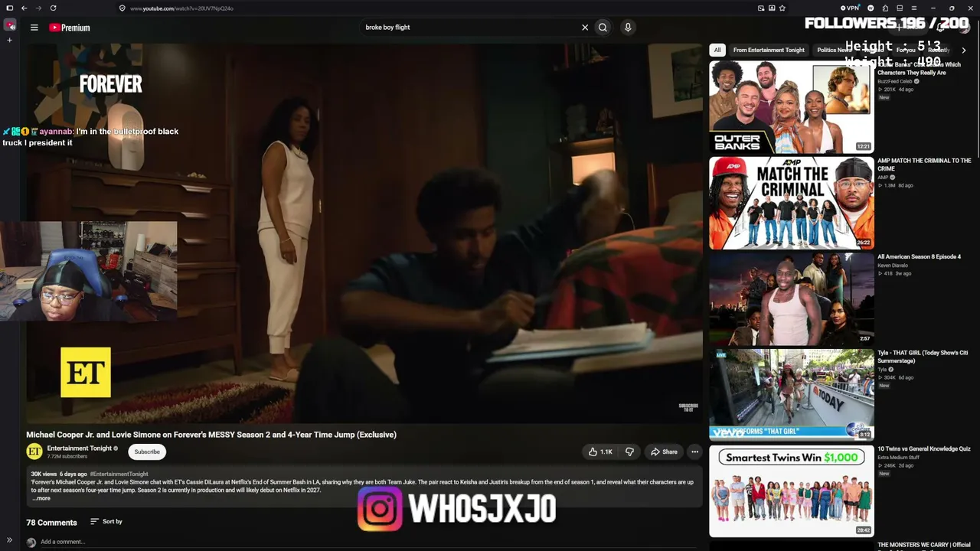Click the address bar URL
The image size is (980, 551).
(181, 8)
